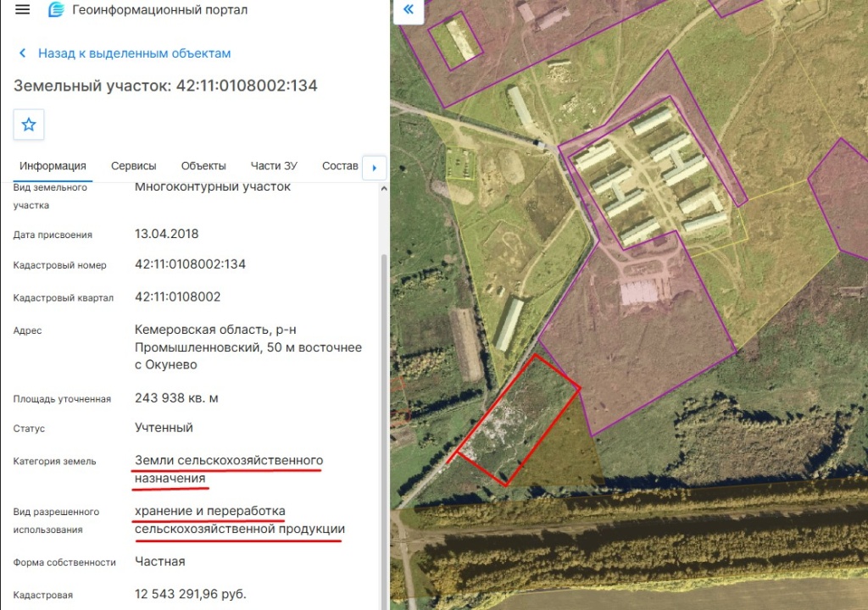This screenshot has width=868, height=610.
Task: Click the back arrow beside Назад
Action: click(x=23, y=53)
